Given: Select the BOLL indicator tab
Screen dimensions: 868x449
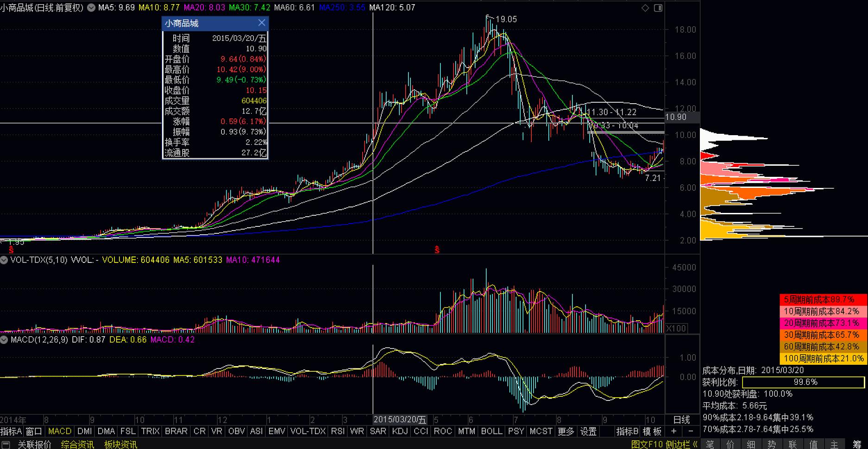Looking at the screenshot, I should click(x=491, y=431).
